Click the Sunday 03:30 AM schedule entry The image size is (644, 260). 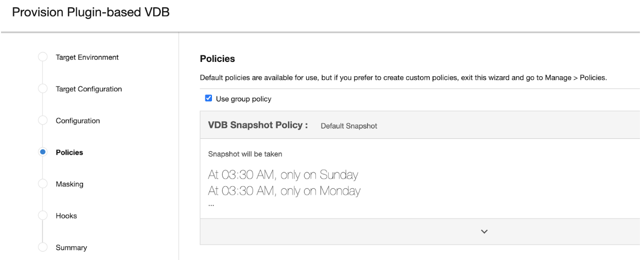point(283,175)
